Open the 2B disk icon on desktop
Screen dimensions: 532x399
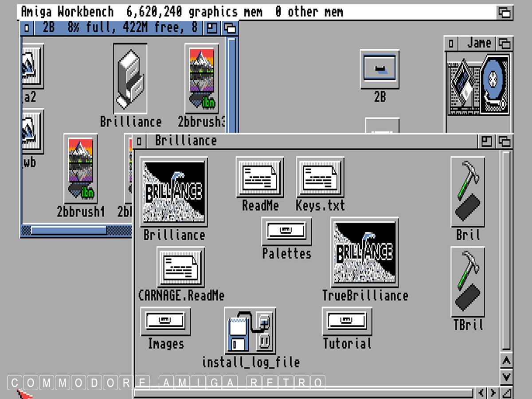coord(379,70)
